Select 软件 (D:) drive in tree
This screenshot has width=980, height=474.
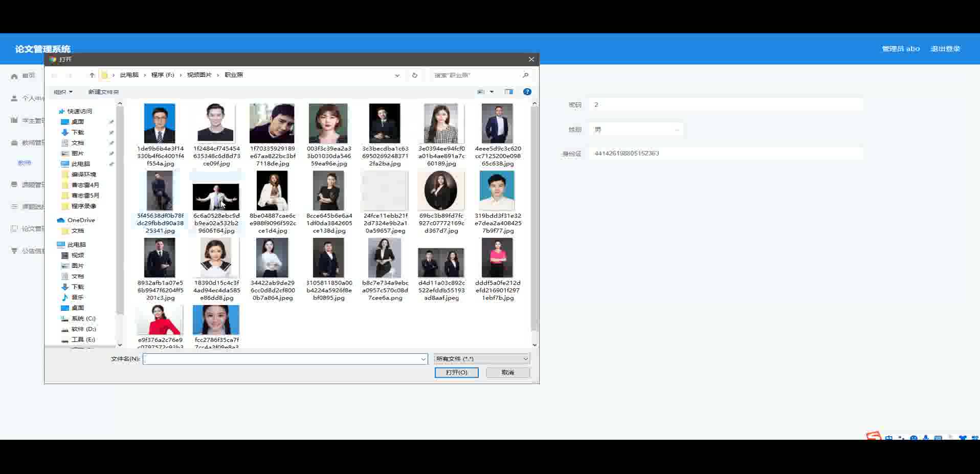coord(84,329)
